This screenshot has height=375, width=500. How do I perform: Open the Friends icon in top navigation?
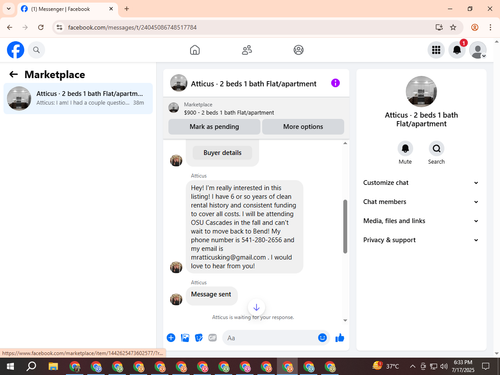tap(247, 50)
